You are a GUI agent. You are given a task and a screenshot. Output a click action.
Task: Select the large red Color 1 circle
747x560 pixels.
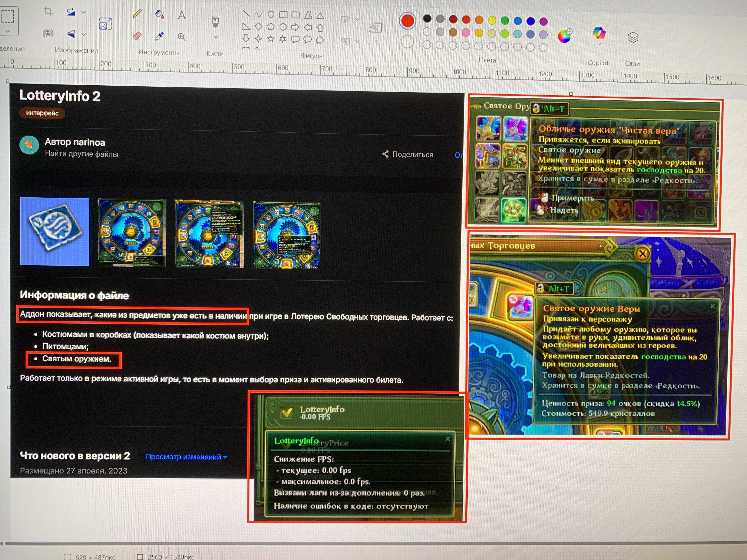click(408, 21)
